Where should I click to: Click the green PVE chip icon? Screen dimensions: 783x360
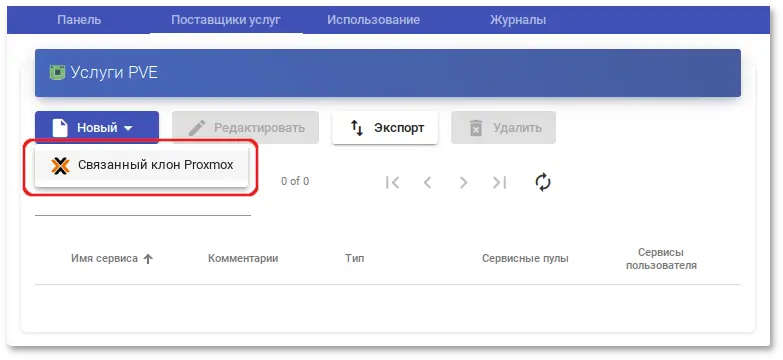coord(57,73)
